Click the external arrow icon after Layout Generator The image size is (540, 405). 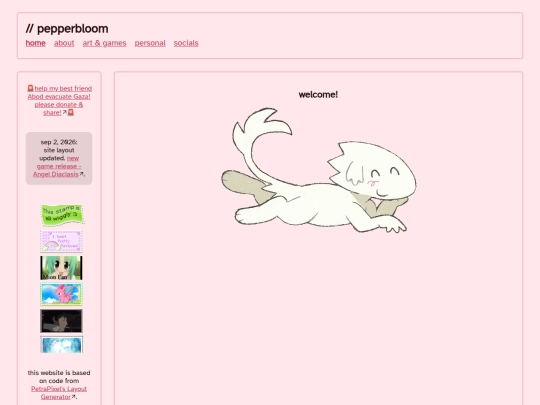[x=73, y=397]
